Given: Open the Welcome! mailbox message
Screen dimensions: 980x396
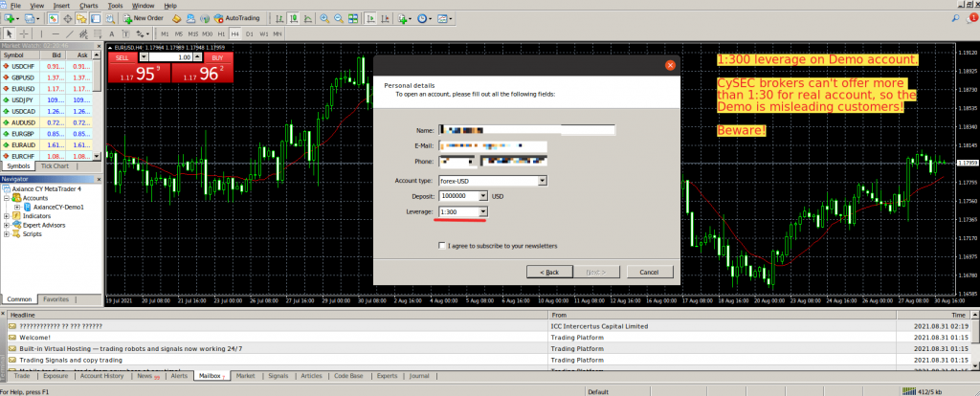Looking at the screenshot, I should [35, 338].
